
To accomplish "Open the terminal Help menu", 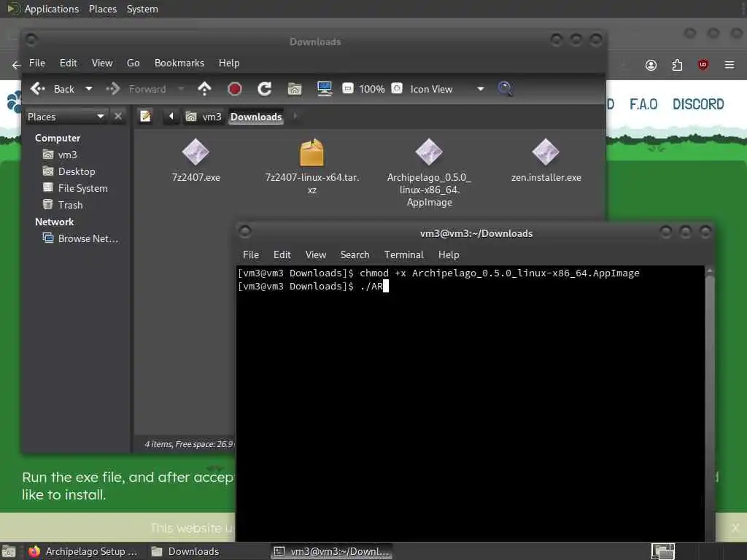I will coord(449,254).
